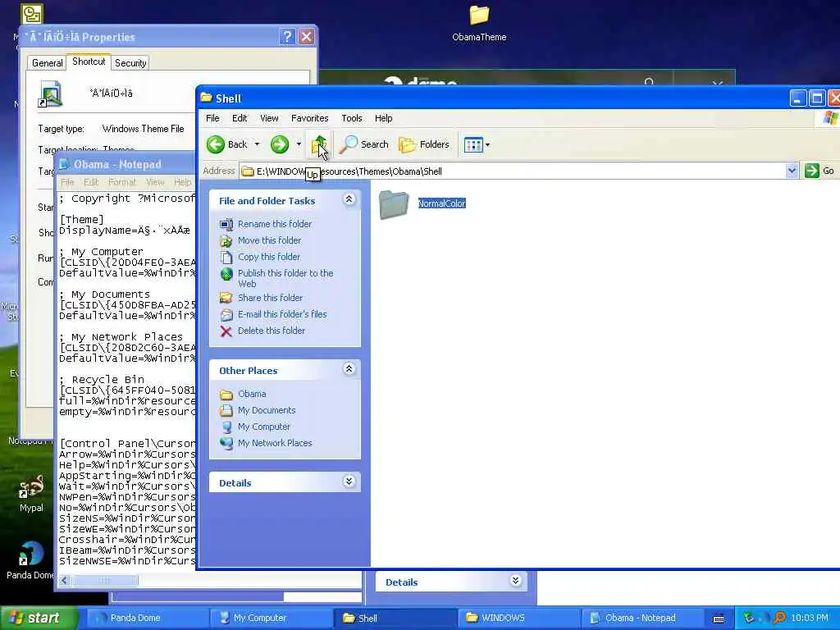Open the File menu in Notepad

(x=67, y=182)
